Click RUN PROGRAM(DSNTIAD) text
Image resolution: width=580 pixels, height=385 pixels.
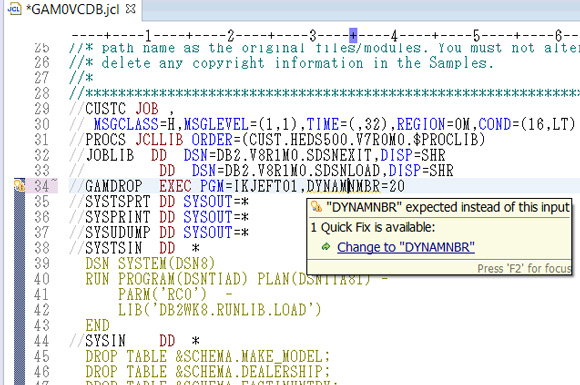point(167,279)
